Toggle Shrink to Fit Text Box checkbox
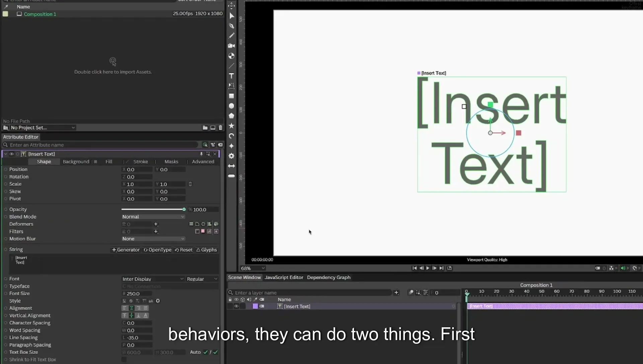Image resolution: width=643 pixels, height=364 pixels. (x=124, y=360)
